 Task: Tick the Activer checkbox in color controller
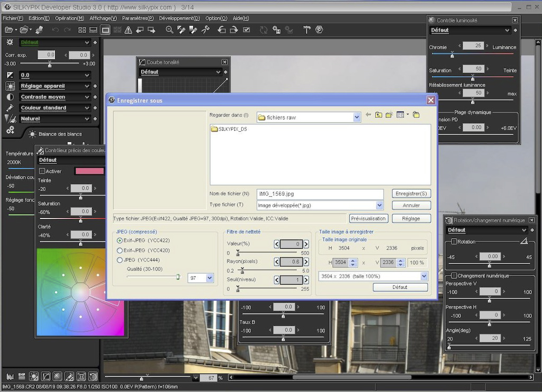pos(42,171)
